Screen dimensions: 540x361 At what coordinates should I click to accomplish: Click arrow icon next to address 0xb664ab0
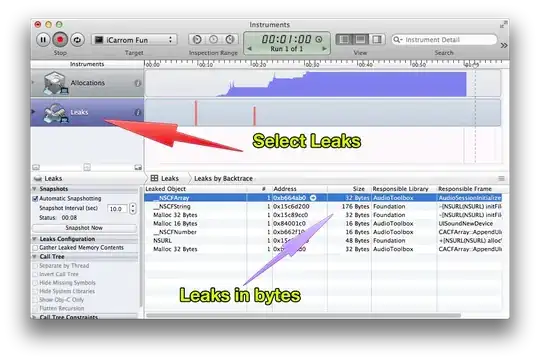click(x=313, y=198)
